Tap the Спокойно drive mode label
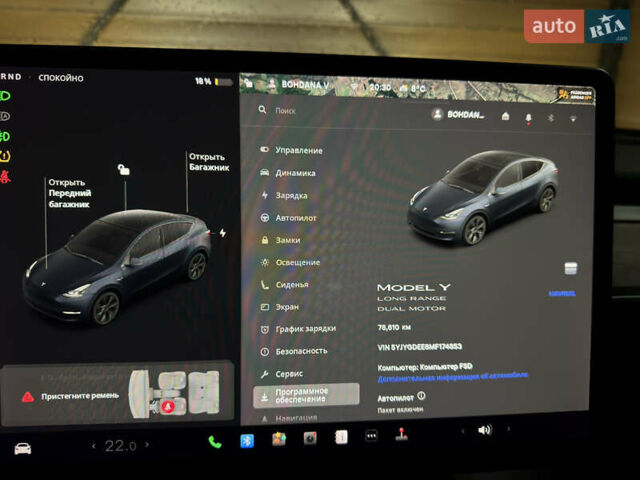 (61, 78)
